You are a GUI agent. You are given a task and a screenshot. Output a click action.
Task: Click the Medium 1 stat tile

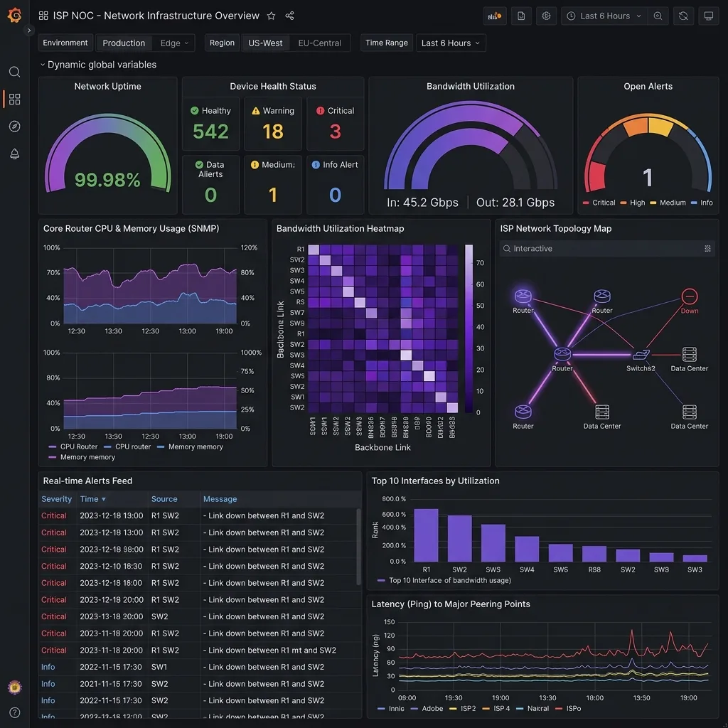pos(273,184)
